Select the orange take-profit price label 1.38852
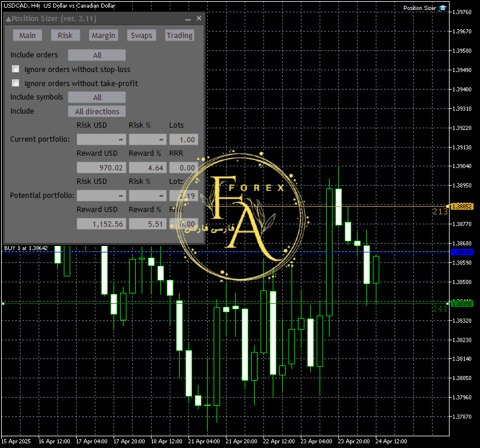Viewport: 480px width, 448px height. 462,206
